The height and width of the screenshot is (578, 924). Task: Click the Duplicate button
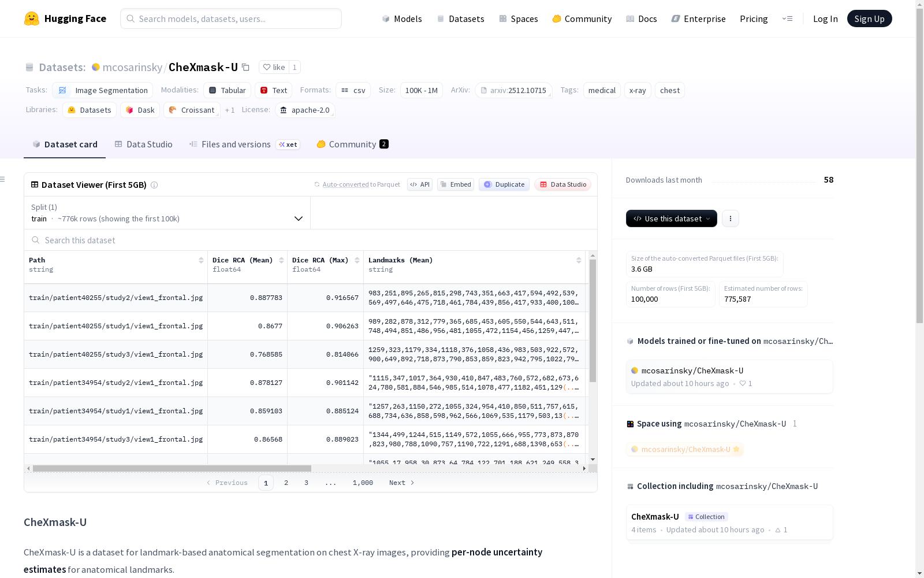click(504, 184)
